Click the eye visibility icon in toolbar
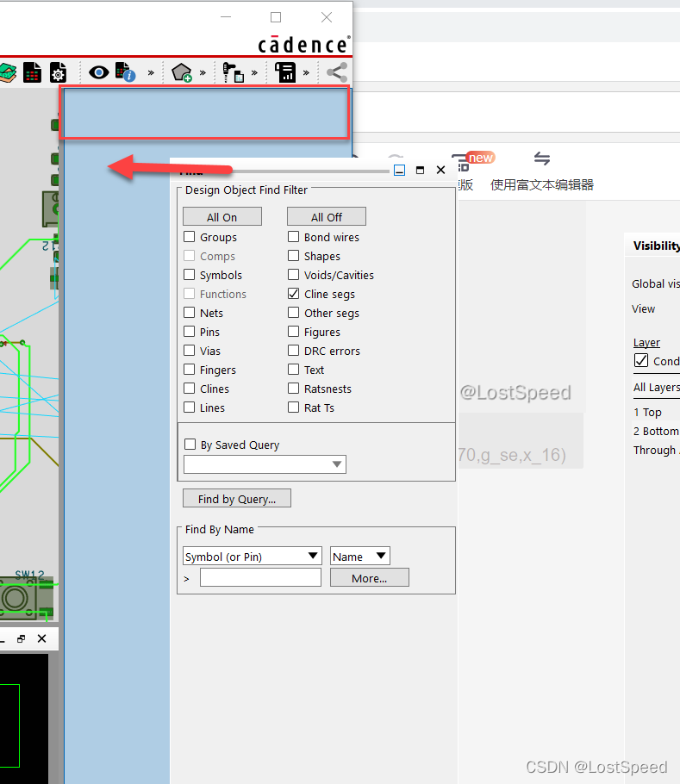 pyautogui.click(x=98, y=72)
